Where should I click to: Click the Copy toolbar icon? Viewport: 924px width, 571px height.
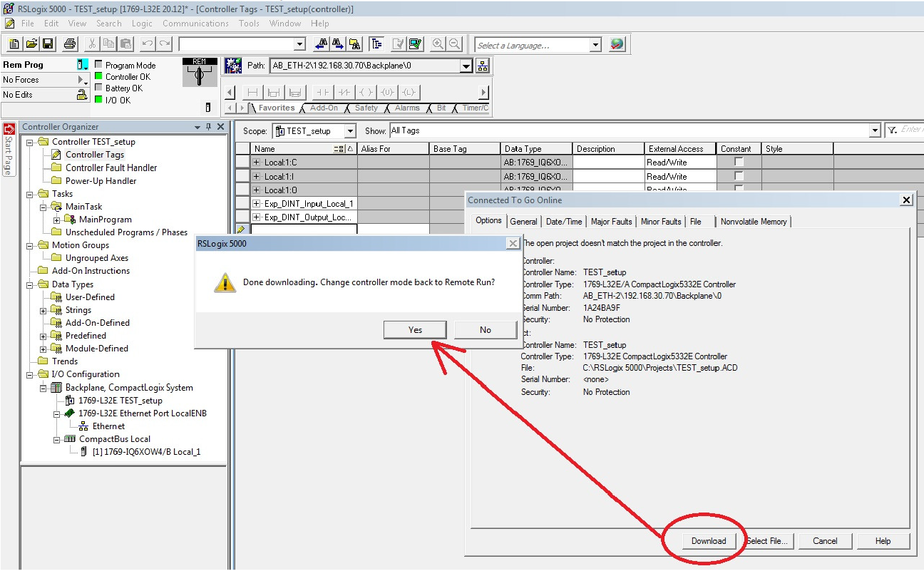coord(109,44)
